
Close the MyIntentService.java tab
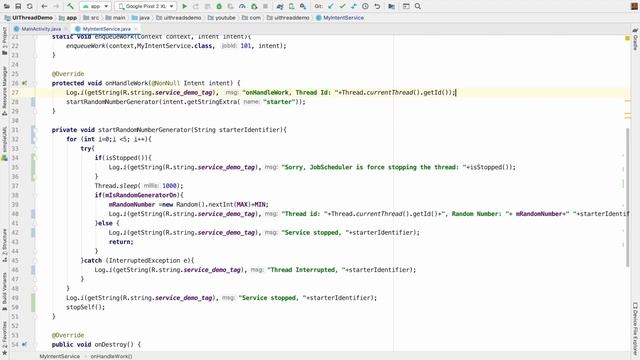pyautogui.click(x=136, y=29)
